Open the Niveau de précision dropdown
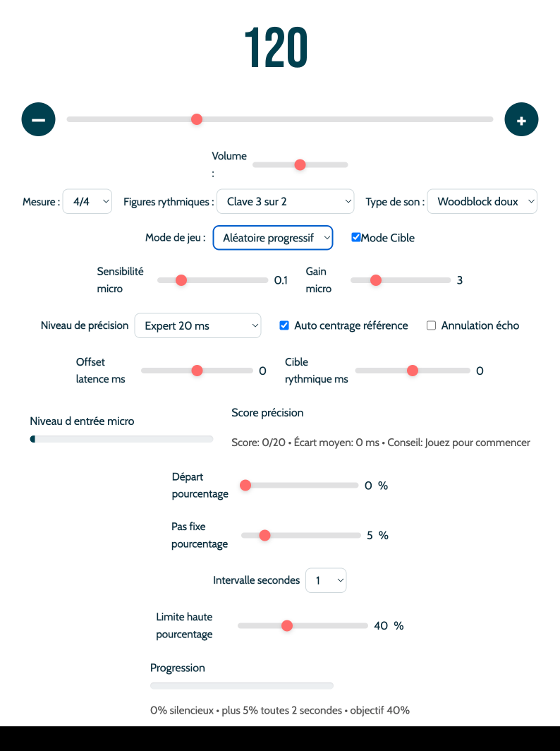 click(197, 325)
